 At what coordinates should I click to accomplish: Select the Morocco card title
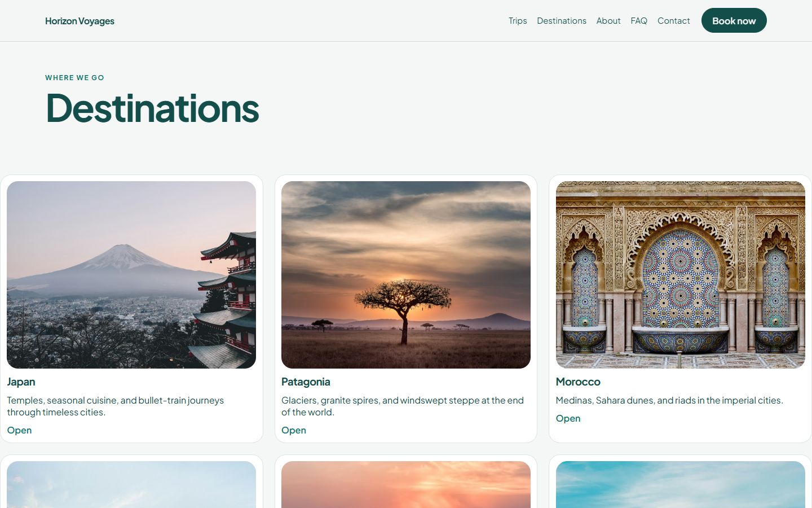(578, 382)
